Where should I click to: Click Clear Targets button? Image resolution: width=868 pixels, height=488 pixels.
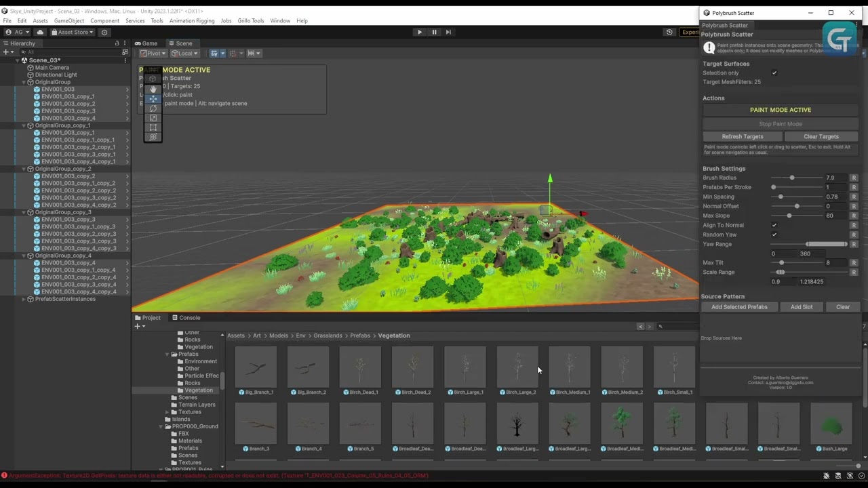click(x=821, y=136)
